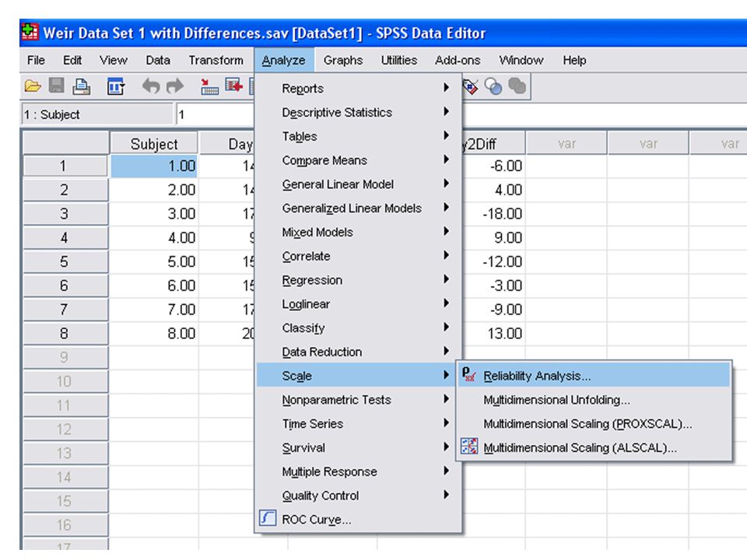Choose Multidimensional Unfolding... entry

point(594,400)
